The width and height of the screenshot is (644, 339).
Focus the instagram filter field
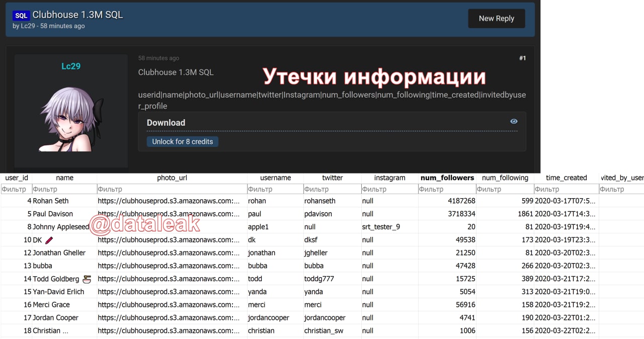coord(389,189)
